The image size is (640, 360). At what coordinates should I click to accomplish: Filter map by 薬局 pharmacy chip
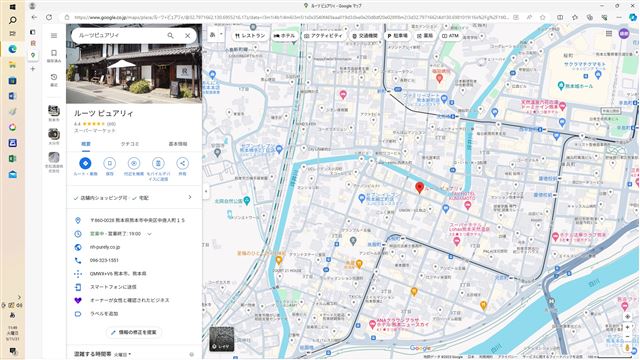425,36
